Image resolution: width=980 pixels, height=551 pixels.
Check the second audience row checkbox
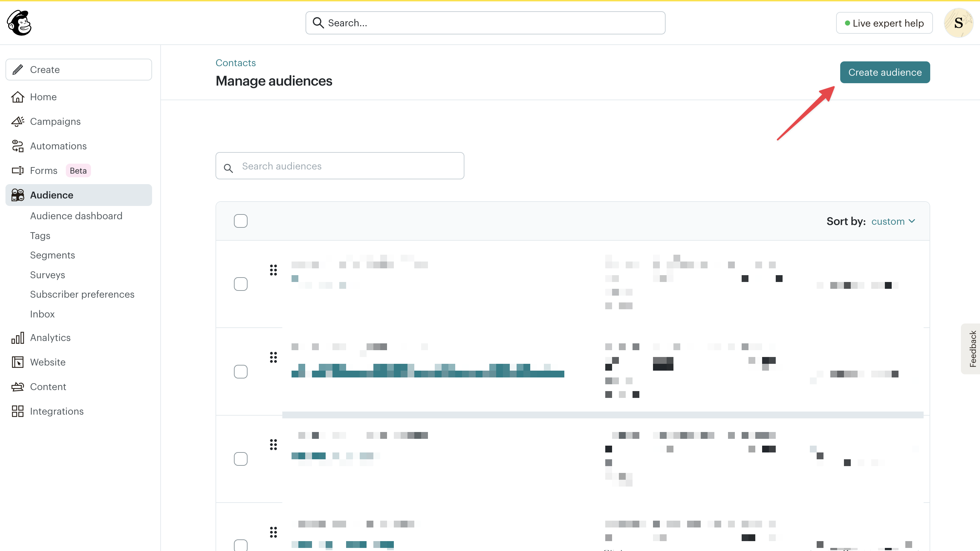point(240,372)
